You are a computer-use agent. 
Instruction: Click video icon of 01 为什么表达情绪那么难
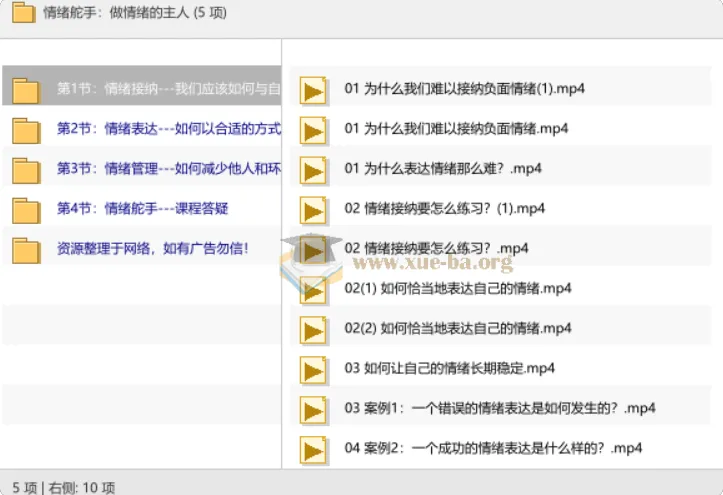coord(313,171)
